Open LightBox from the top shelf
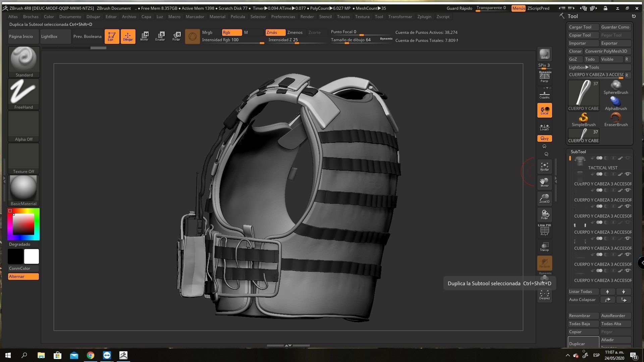The image size is (644, 362). [55, 37]
